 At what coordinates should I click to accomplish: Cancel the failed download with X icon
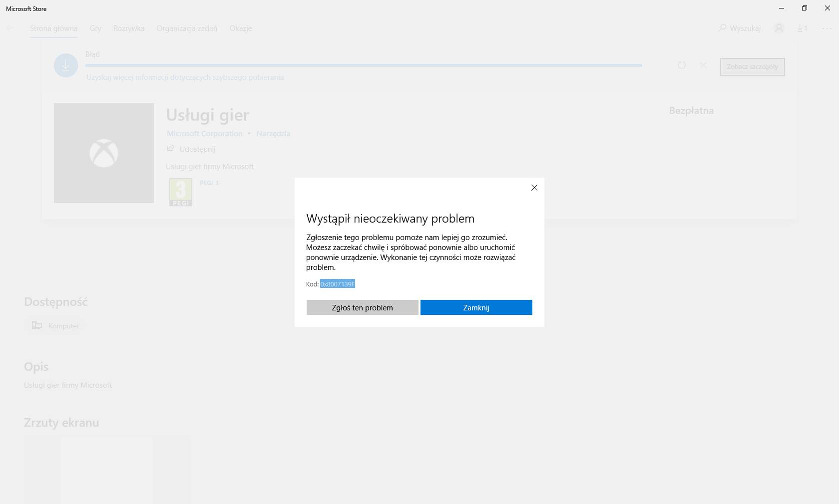(x=703, y=65)
